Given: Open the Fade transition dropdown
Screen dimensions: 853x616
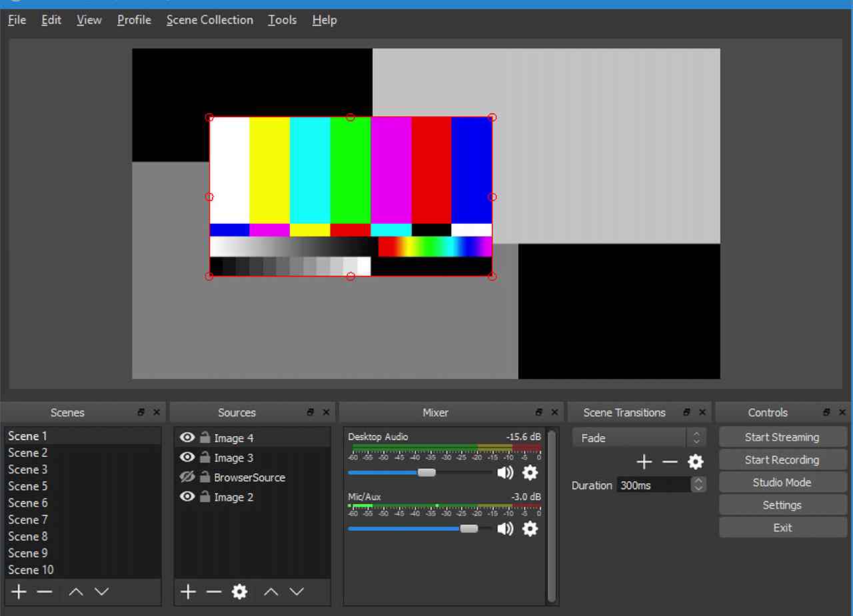Looking at the screenshot, I should tap(638, 438).
